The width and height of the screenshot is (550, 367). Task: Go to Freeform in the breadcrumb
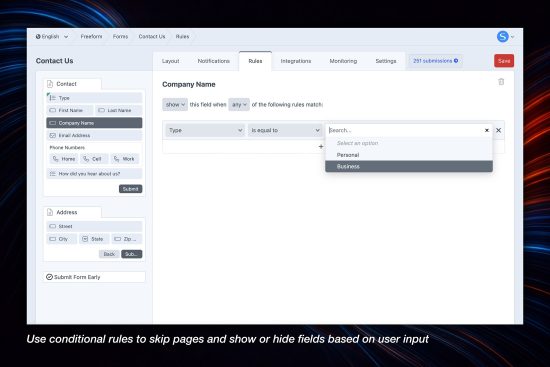click(x=91, y=36)
